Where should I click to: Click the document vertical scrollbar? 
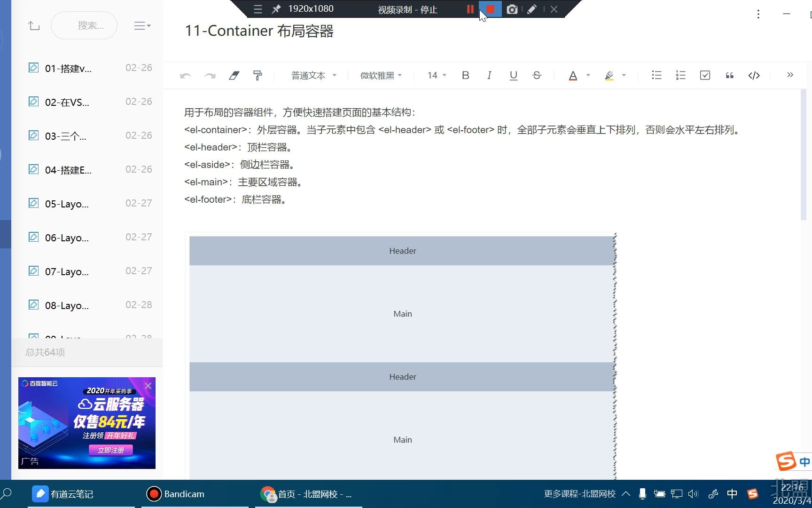(803, 154)
